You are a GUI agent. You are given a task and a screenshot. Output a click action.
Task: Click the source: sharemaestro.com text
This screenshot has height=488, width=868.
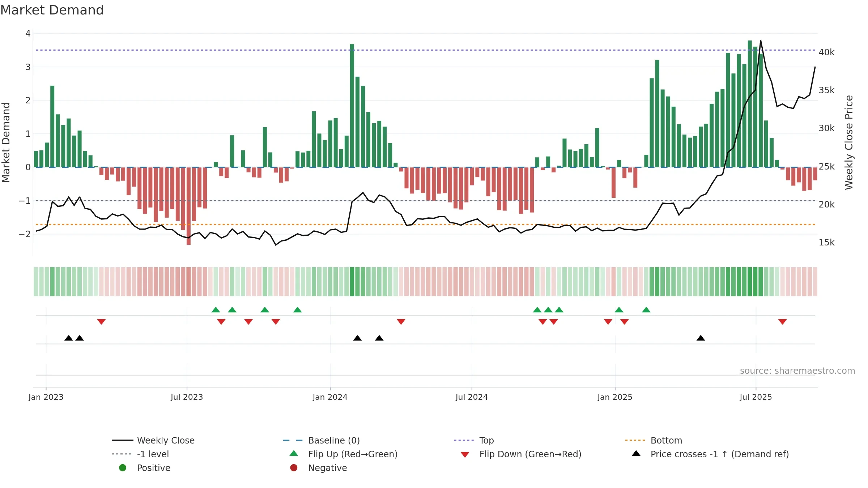coord(797,371)
